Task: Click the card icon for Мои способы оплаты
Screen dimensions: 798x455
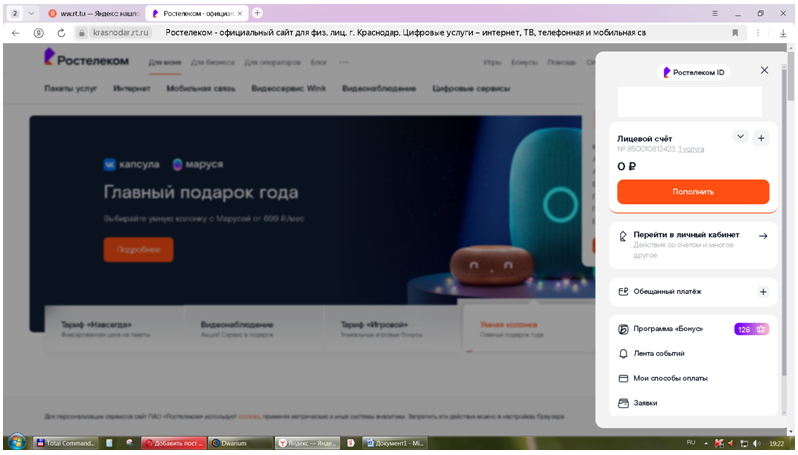Action: tap(623, 378)
